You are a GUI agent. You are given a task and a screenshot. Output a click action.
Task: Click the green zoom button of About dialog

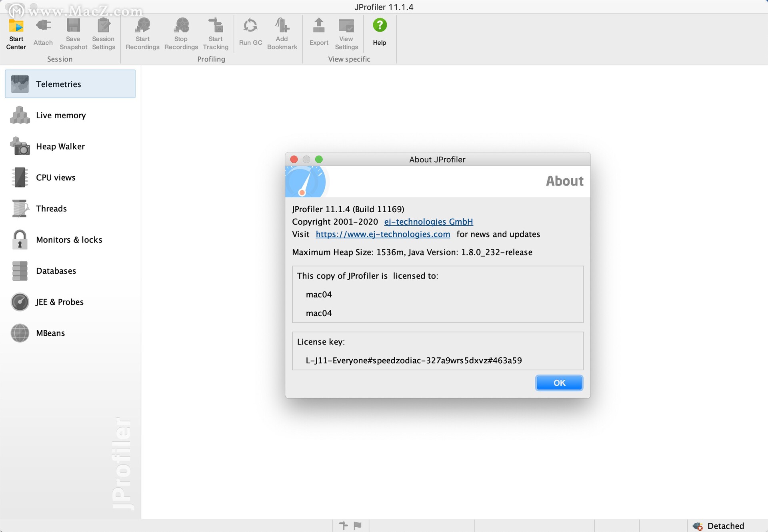(x=319, y=159)
